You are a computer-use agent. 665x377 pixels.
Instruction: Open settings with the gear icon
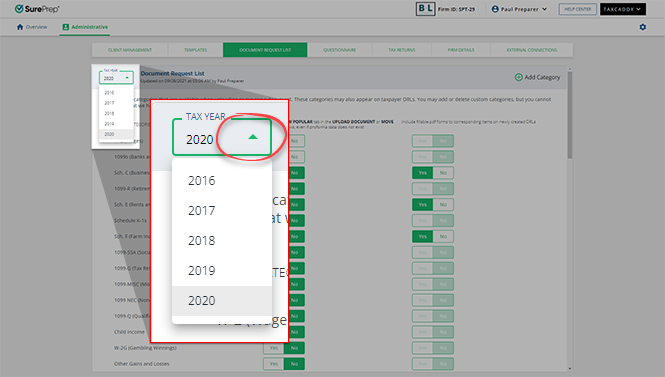643,27
